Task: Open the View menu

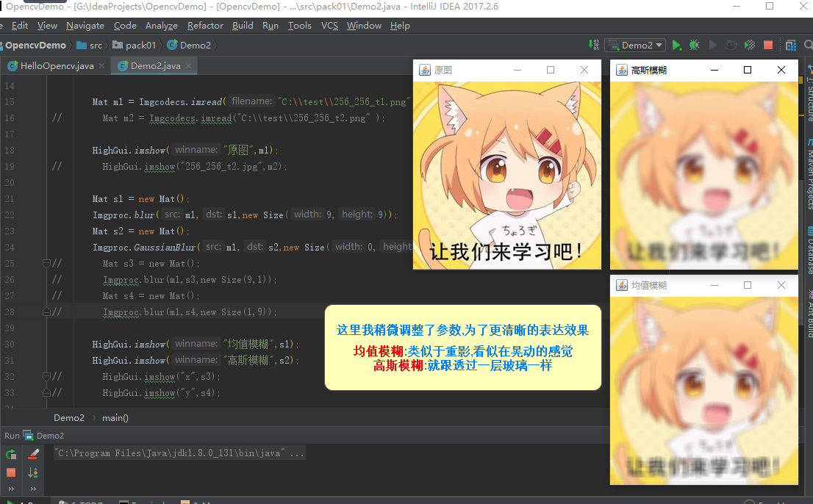Action: (x=47, y=26)
